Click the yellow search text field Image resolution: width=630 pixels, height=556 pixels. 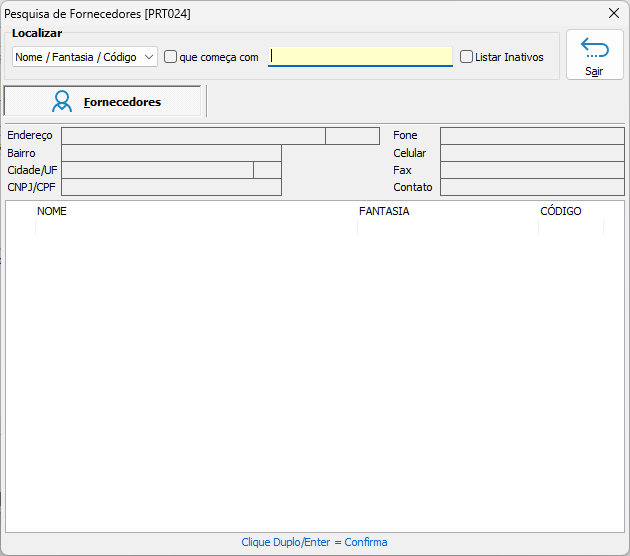[361, 57]
